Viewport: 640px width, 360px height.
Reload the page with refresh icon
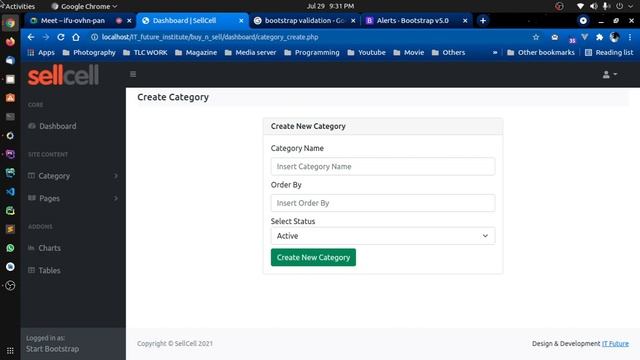click(61, 37)
